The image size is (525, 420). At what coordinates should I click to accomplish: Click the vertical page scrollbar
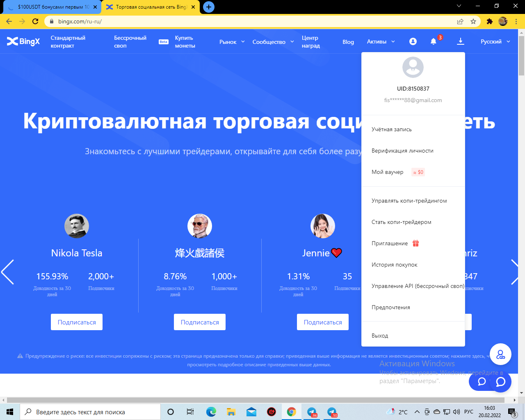[521, 56]
